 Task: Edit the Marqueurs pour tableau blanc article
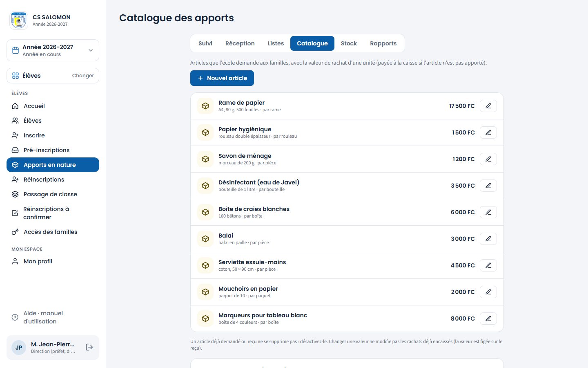click(x=488, y=319)
